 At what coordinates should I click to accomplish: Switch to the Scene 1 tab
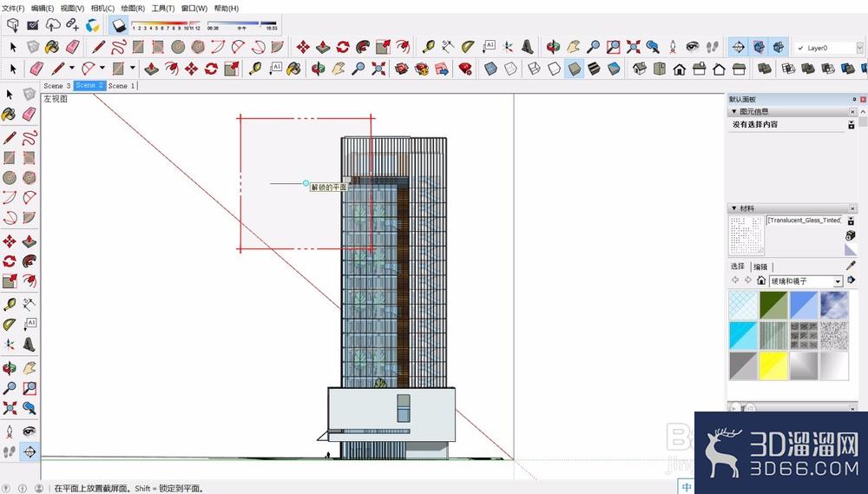pos(122,86)
